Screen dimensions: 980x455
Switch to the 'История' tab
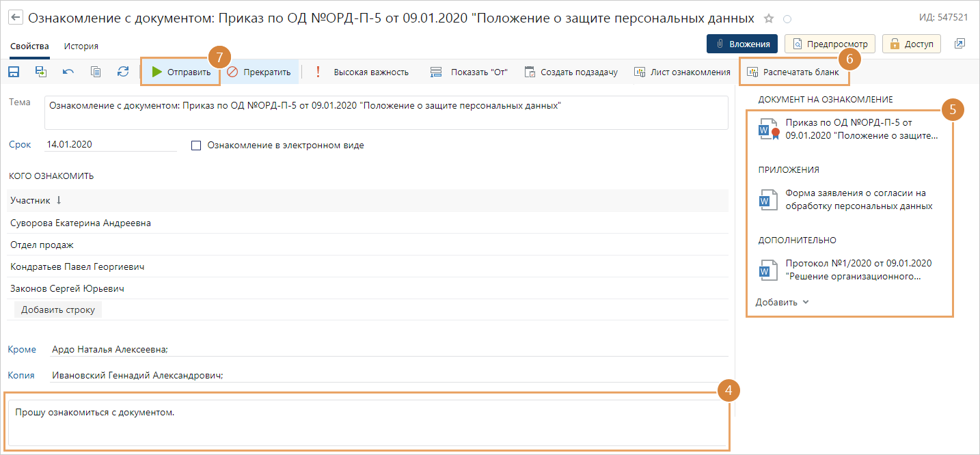click(x=81, y=46)
